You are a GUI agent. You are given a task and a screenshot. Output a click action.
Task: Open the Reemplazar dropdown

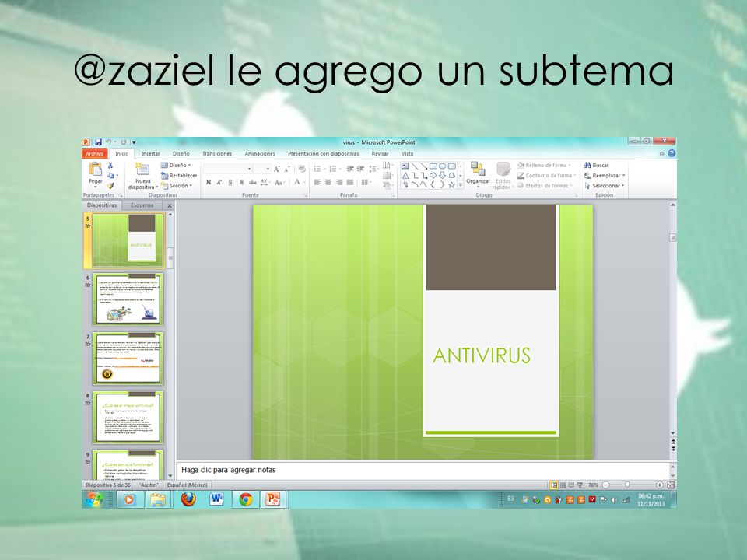605,176
